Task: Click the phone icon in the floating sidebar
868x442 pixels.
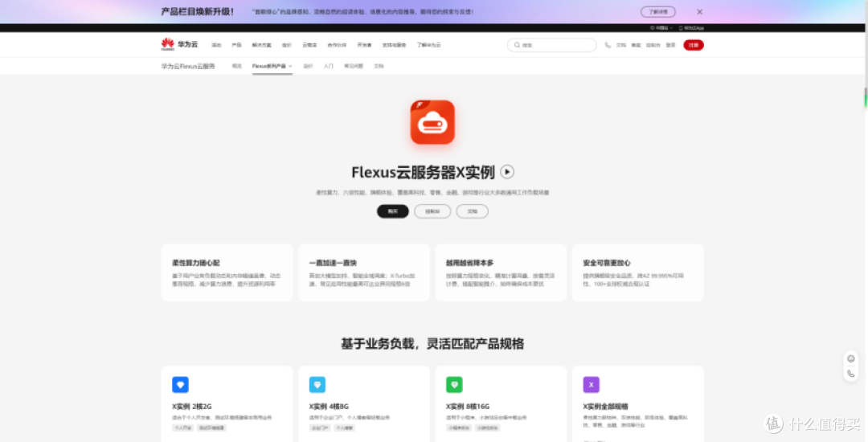Action: pyautogui.click(x=851, y=374)
